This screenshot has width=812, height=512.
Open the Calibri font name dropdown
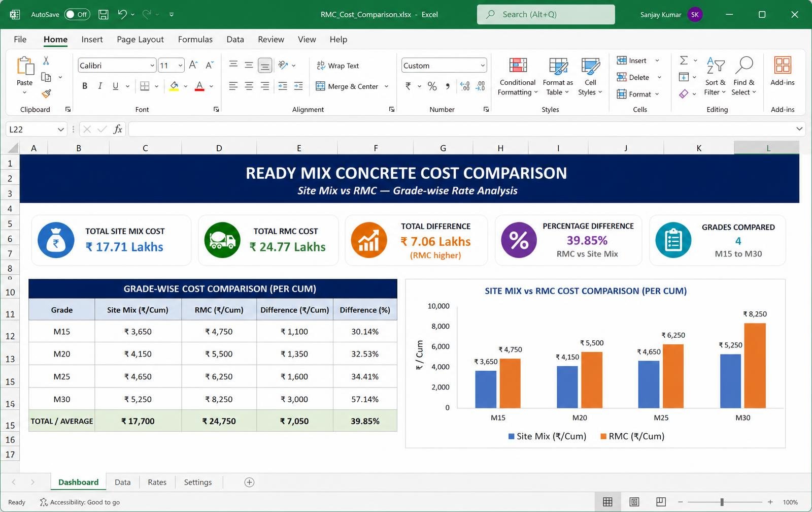point(152,65)
